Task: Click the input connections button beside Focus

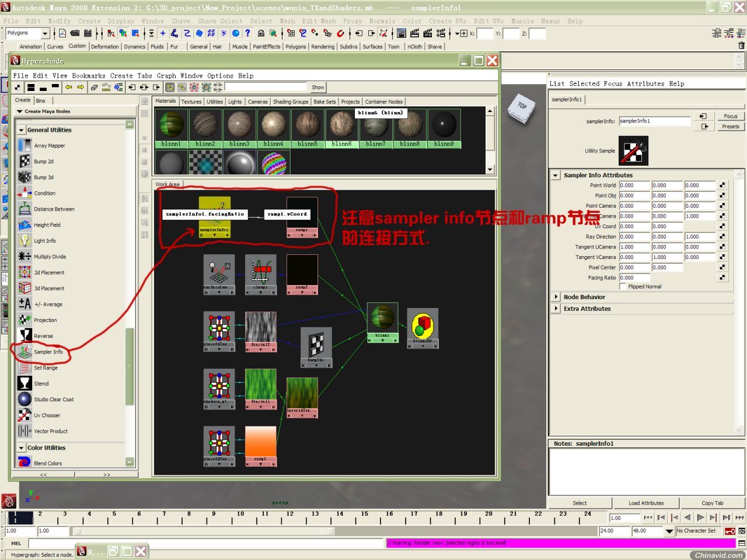Action: pyautogui.click(x=703, y=116)
